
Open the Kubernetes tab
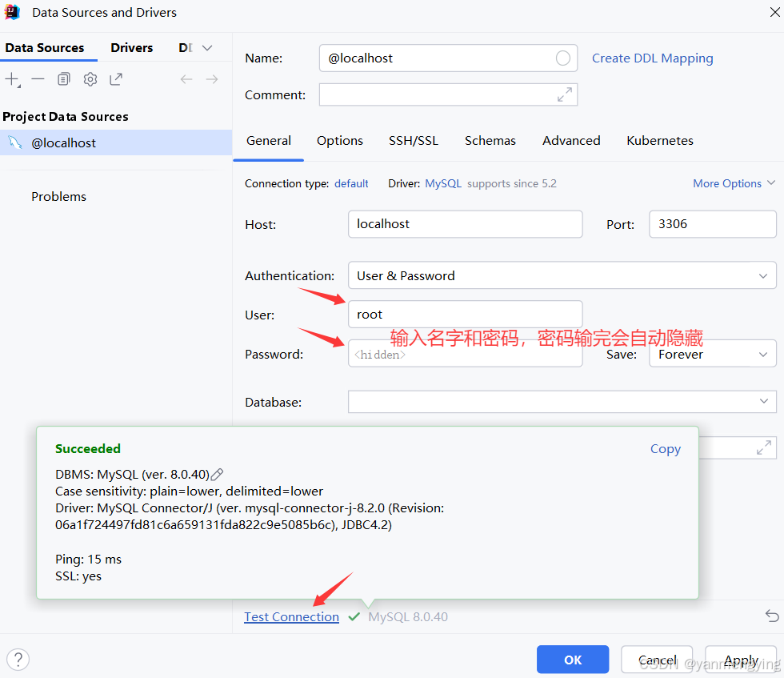659,141
